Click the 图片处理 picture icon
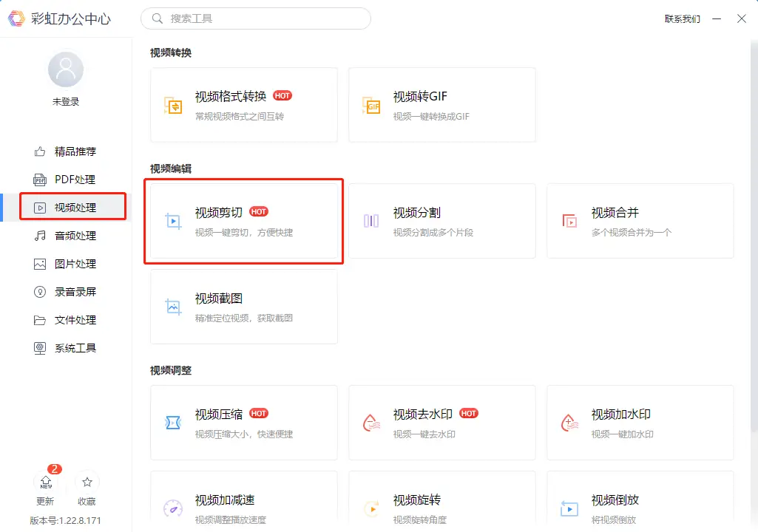Screen dimensions: 758x532 [x=40, y=264]
